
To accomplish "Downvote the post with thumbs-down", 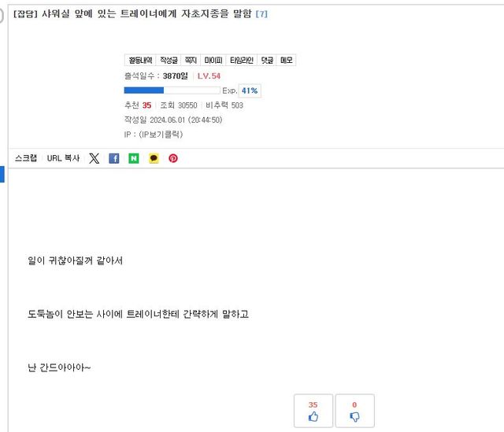I will (354, 412).
